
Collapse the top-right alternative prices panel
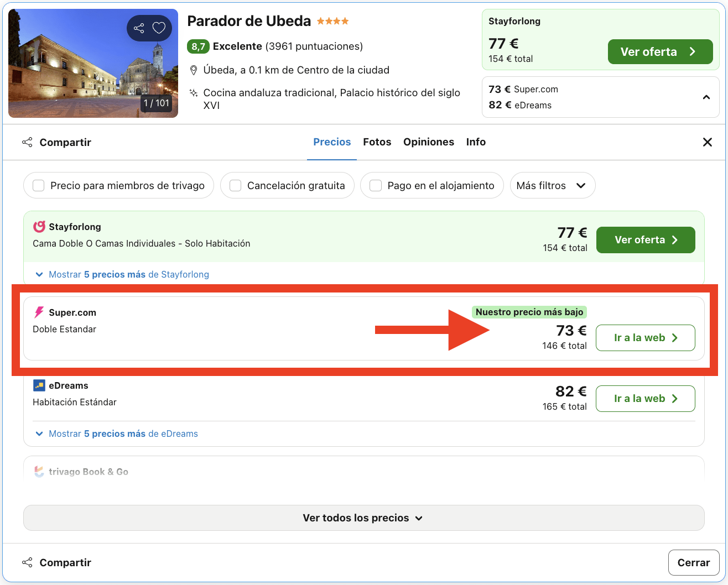coord(706,97)
